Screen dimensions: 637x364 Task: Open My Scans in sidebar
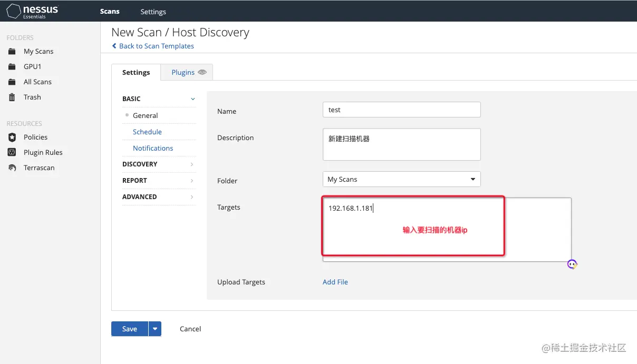(38, 51)
